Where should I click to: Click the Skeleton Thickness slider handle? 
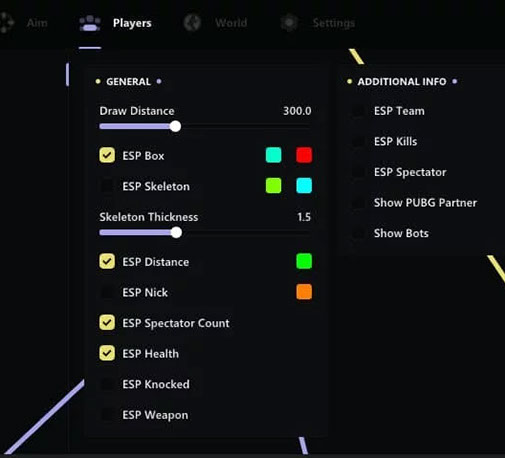pos(176,232)
